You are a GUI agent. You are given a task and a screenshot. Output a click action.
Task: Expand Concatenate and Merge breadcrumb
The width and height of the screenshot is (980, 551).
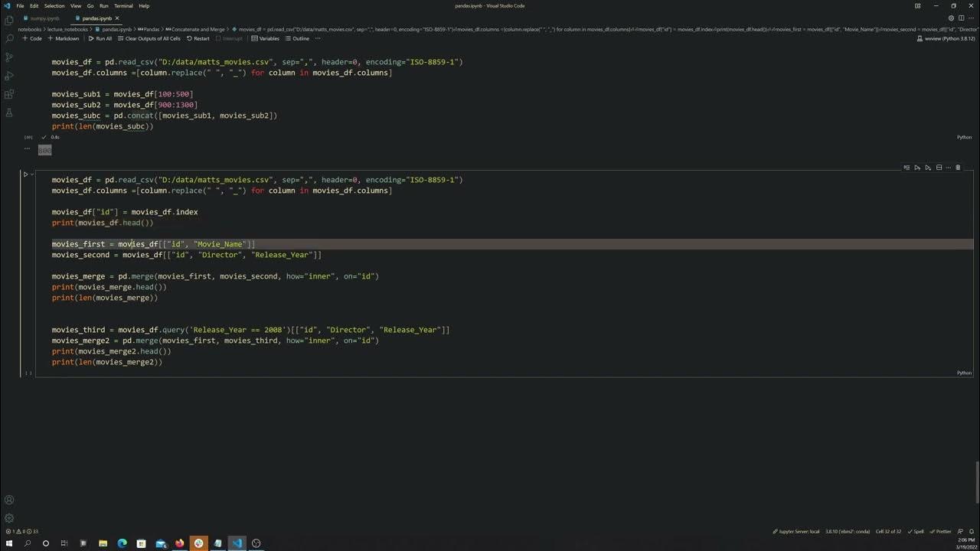click(195, 29)
